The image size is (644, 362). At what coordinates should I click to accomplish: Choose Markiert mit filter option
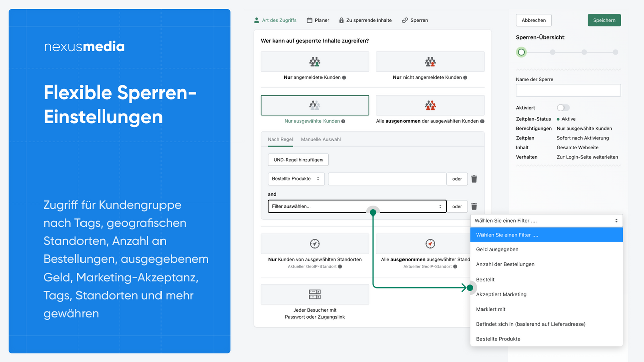click(546, 309)
